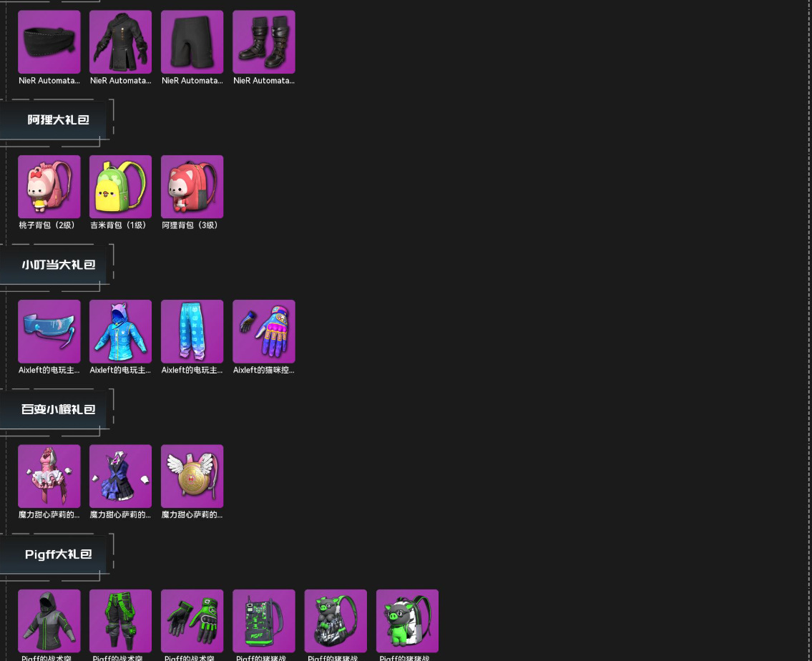Image resolution: width=812 pixels, height=661 pixels.
Task: Select the Aixleft cat-themed gloves
Action: [263, 332]
